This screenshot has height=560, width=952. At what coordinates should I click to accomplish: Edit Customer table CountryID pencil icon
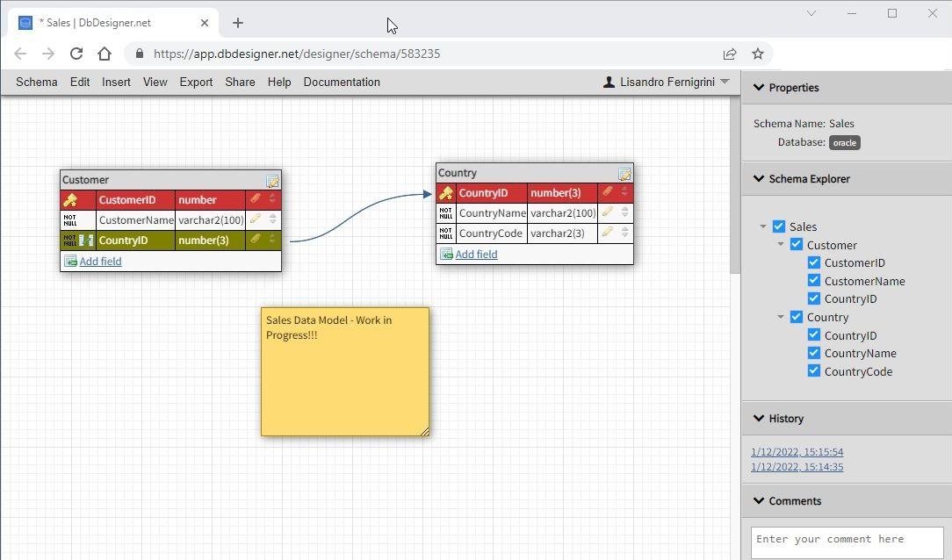pos(256,239)
